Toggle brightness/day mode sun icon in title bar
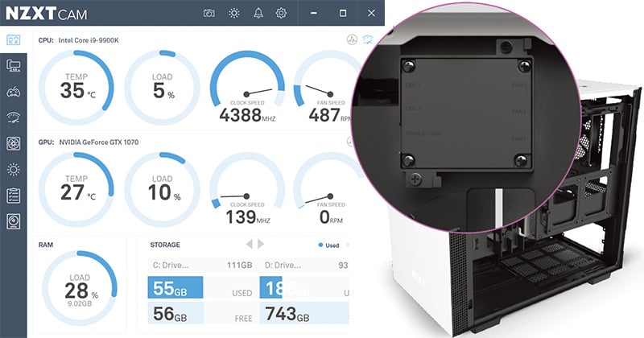644x338 pixels. (234, 13)
